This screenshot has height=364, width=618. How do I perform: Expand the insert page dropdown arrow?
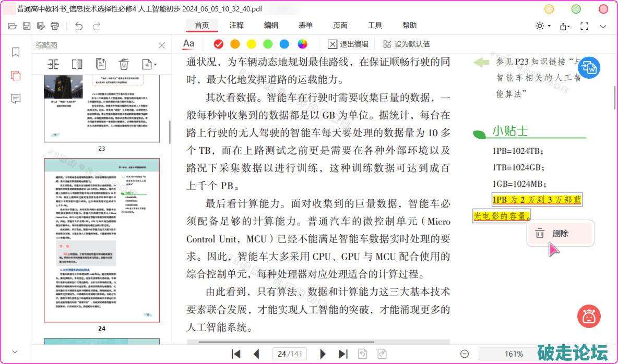click(x=155, y=64)
